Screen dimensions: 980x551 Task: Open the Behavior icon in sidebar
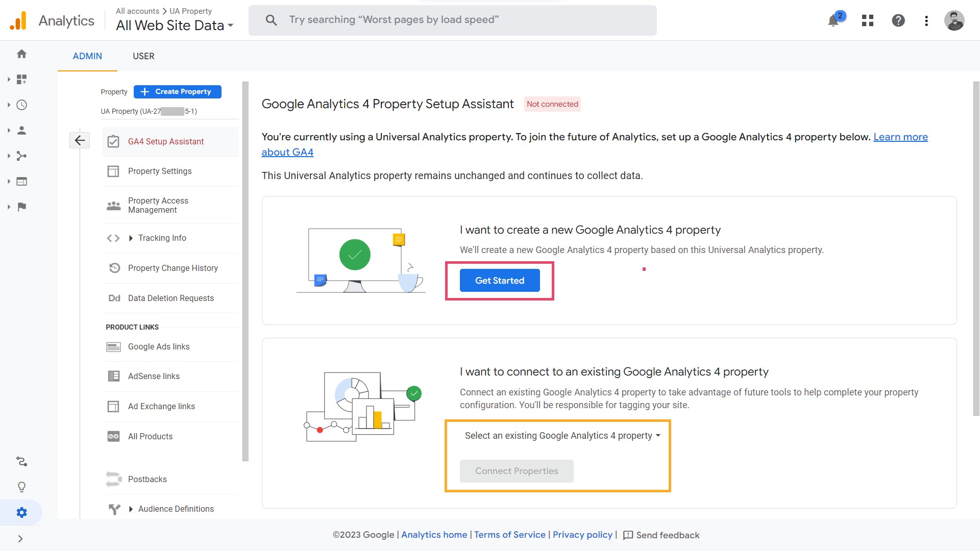21,181
